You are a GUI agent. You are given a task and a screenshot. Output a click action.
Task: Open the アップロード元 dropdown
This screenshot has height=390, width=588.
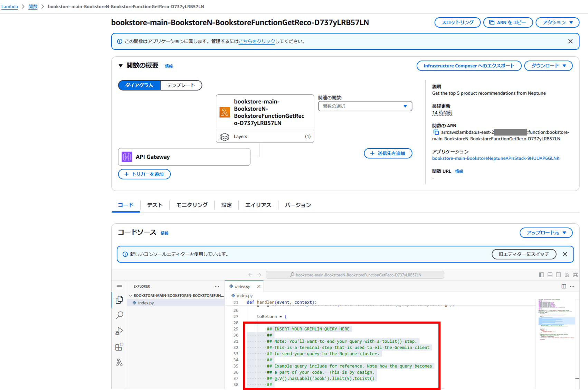click(x=546, y=233)
